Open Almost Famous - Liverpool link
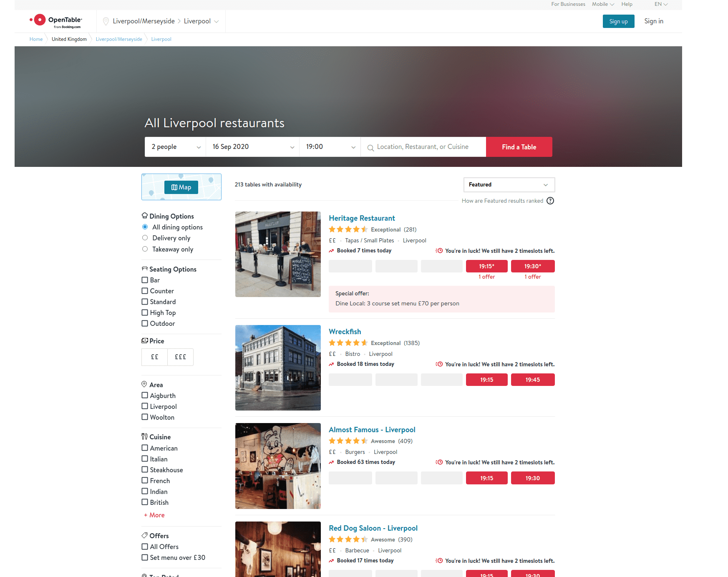Screen dimensions: 728x577 click(x=372, y=430)
